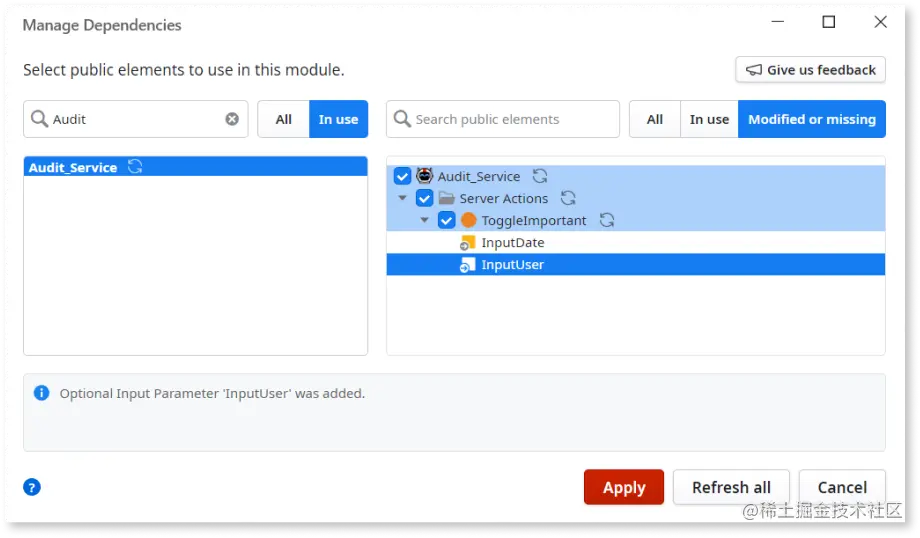This screenshot has height=538, width=920.
Task: Select the Audit_Service module in the left list
Action: coord(195,167)
